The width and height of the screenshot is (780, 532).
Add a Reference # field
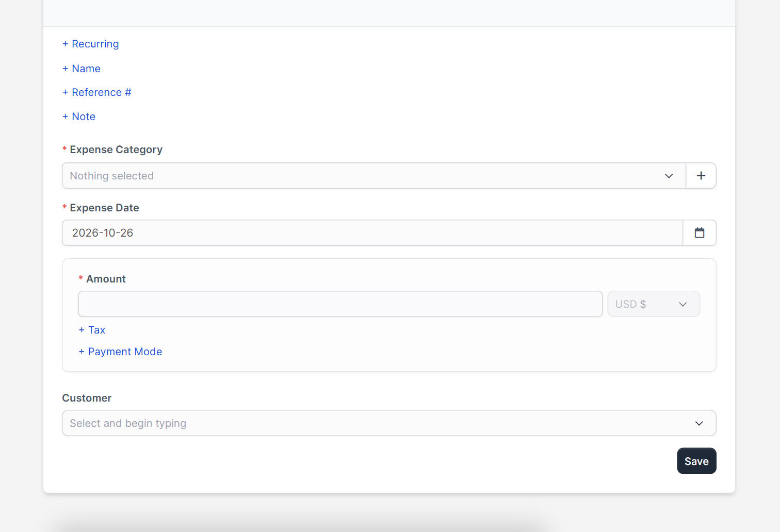pos(97,92)
